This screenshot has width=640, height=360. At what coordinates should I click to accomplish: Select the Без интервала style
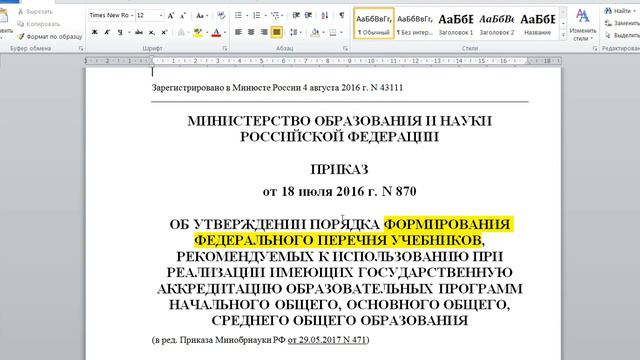pyautogui.click(x=415, y=23)
